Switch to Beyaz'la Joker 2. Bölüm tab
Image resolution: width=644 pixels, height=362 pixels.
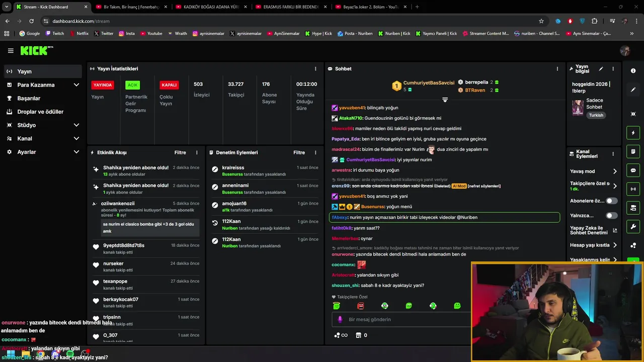370,7
